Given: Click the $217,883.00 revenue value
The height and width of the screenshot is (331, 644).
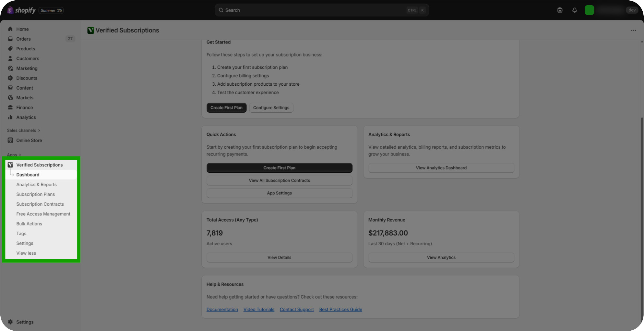Looking at the screenshot, I should click(x=388, y=233).
